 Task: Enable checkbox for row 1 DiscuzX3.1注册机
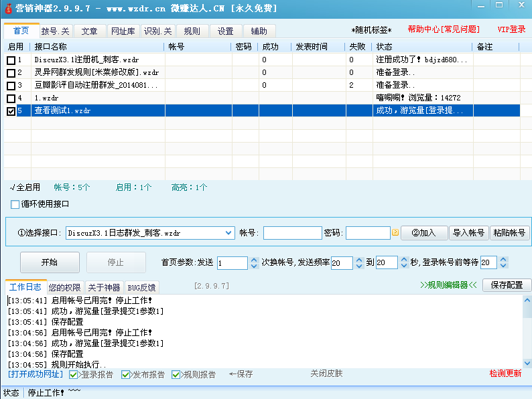tap(11, 60)
